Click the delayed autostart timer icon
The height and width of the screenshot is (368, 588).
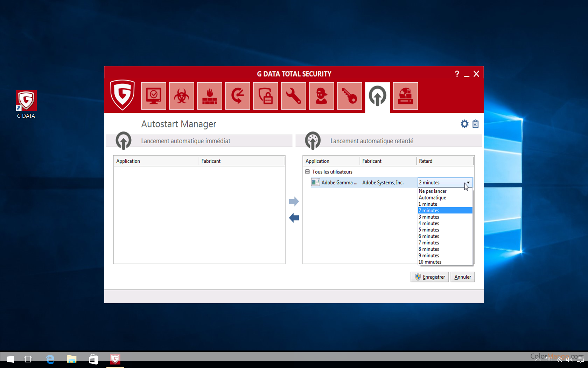point(313,141)
